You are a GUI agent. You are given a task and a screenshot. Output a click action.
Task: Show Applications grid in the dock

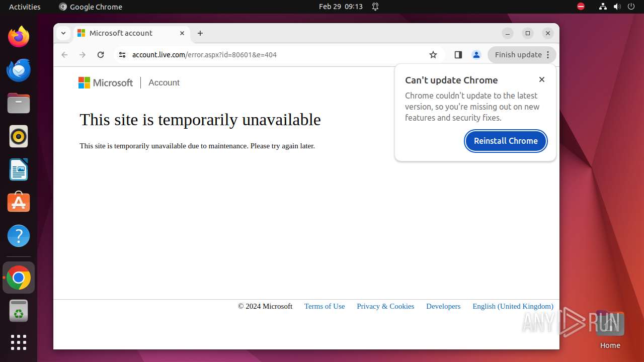pyautogui.click(x=19, y=342)
